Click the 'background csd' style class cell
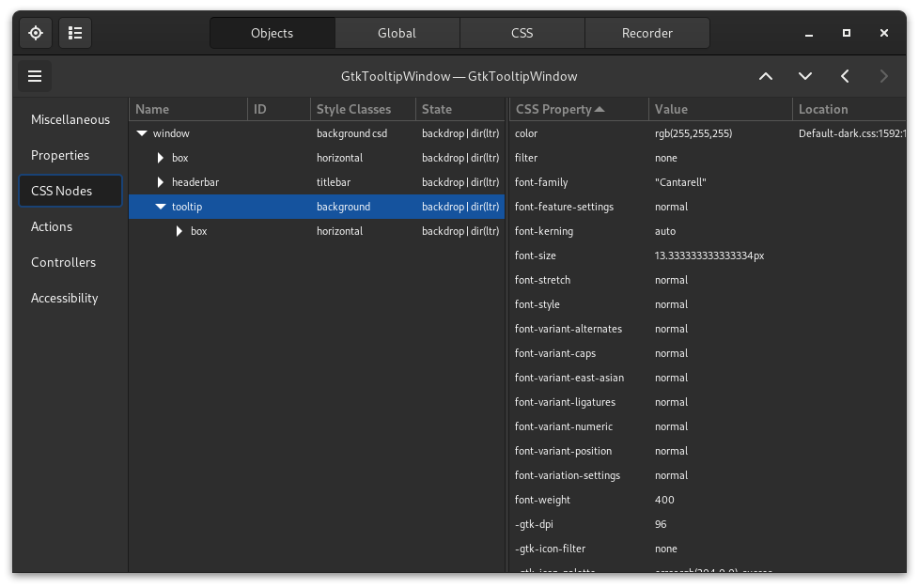The image size is (919, 588). [351, 133]
